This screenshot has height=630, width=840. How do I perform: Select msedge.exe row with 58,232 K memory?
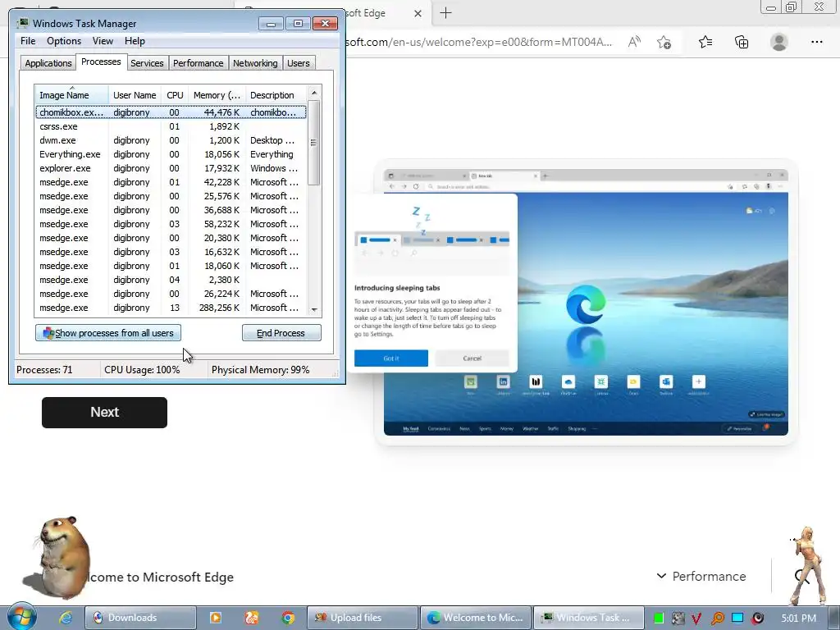(x=171, y=224)
